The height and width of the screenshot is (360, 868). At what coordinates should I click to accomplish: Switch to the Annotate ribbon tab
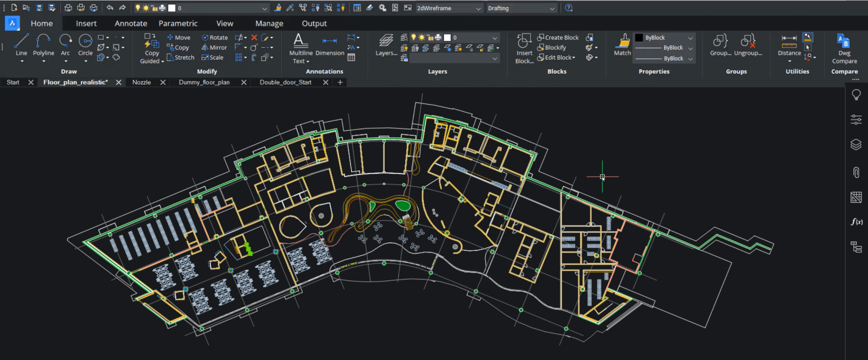click(131, 23)
